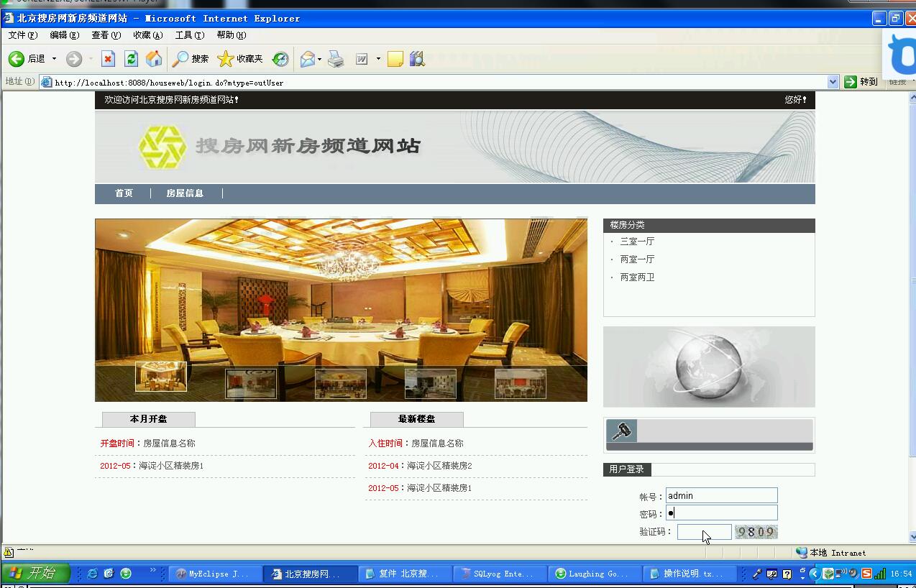Open the browser history toolbar icon
The width and height of the screenshot is (916, 588).
click(x=280, y=59)
